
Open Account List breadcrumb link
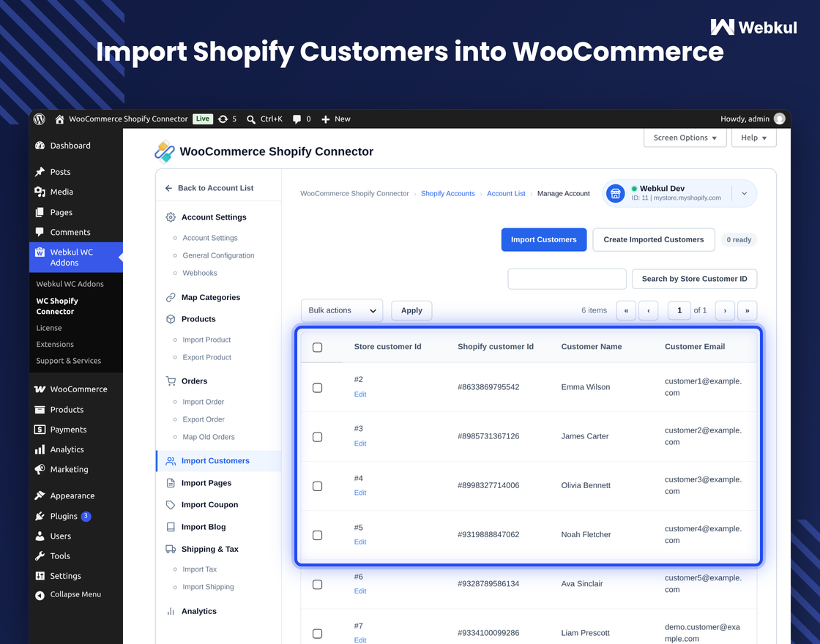(x=506, y=193)
